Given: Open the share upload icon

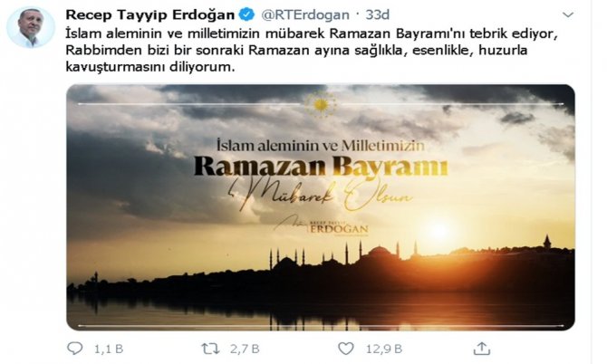Looking at the screenshot, I should [482, 349].
